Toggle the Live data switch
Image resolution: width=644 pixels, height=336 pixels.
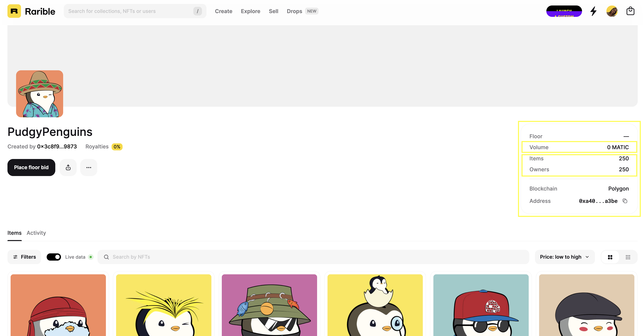tap(54, 257)
